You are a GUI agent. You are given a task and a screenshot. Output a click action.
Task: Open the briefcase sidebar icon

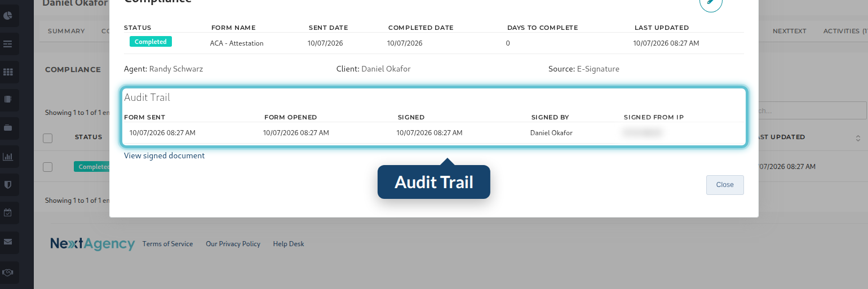pos(8,128)
